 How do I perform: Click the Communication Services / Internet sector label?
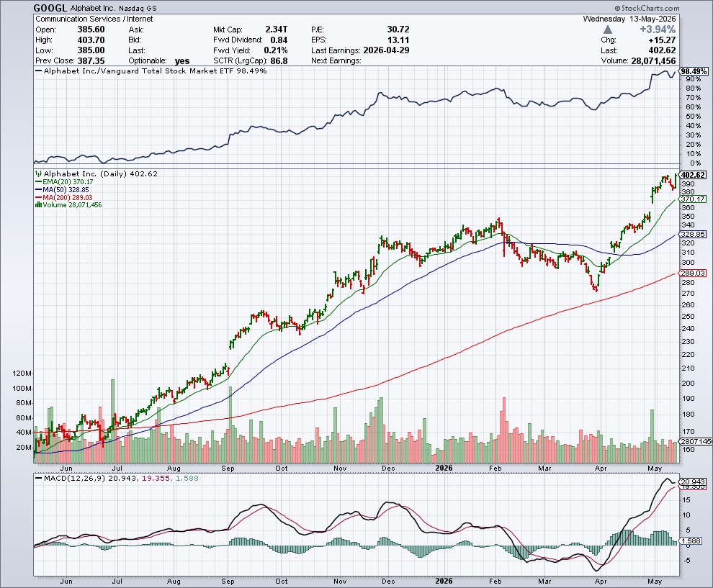[94, 19]
